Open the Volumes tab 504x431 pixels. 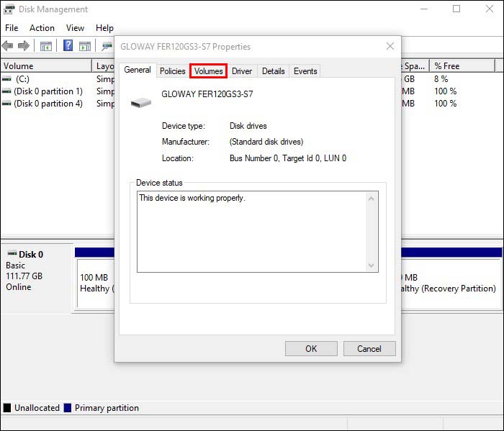208,71
